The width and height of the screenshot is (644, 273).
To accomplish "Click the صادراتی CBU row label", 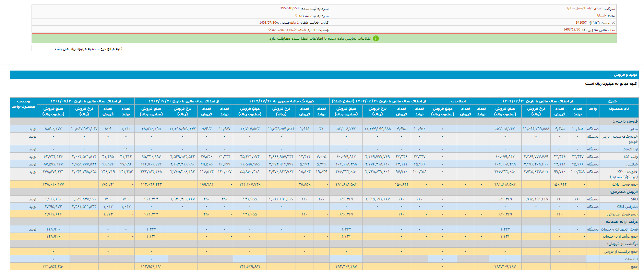I will (627, 207).
